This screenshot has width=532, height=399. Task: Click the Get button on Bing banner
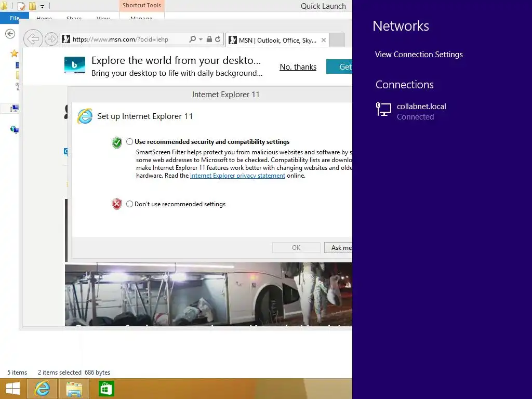click(x=339, y=66)
